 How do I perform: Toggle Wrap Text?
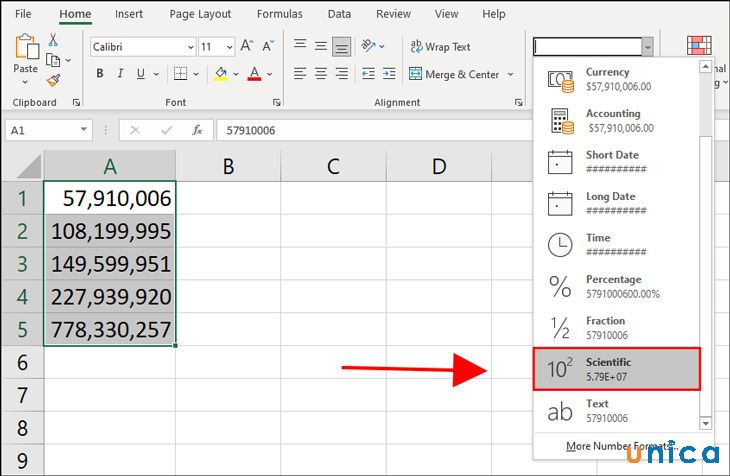pyautogui.click(x=440, y=47)
